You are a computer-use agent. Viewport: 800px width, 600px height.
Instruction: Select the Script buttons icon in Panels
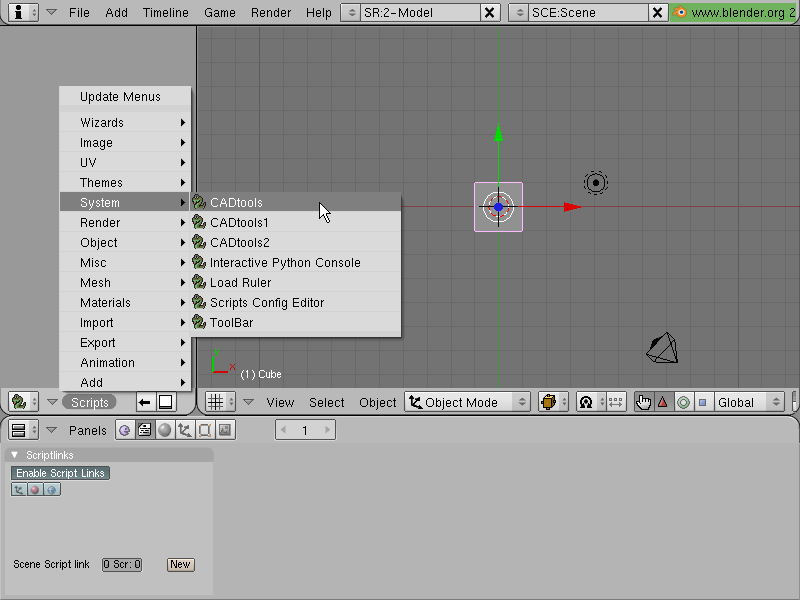[144, 430]
